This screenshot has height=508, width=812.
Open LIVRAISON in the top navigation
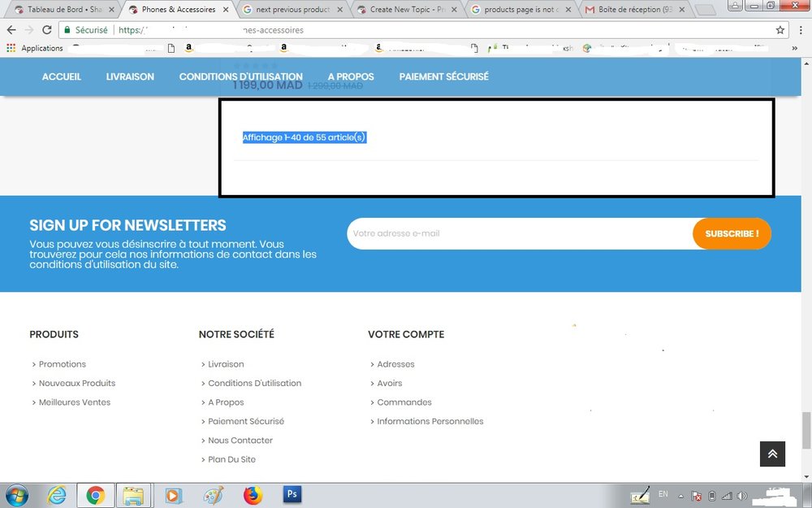click(x=130, y=76)
